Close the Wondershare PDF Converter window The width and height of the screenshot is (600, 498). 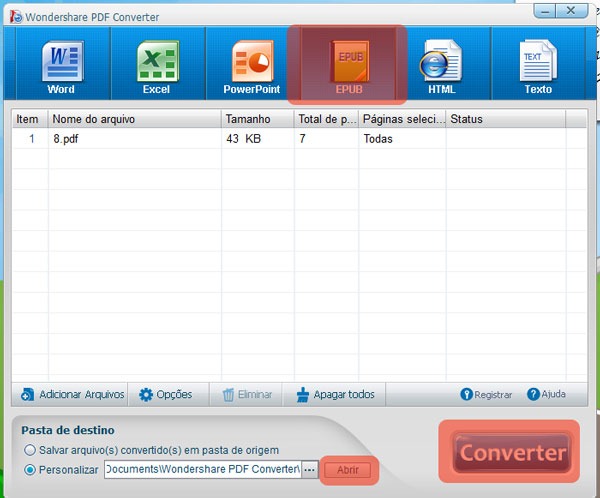point(571,11)
